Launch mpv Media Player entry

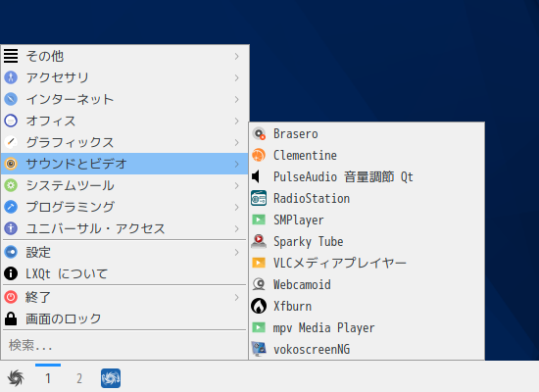click(x=367, y=327)
